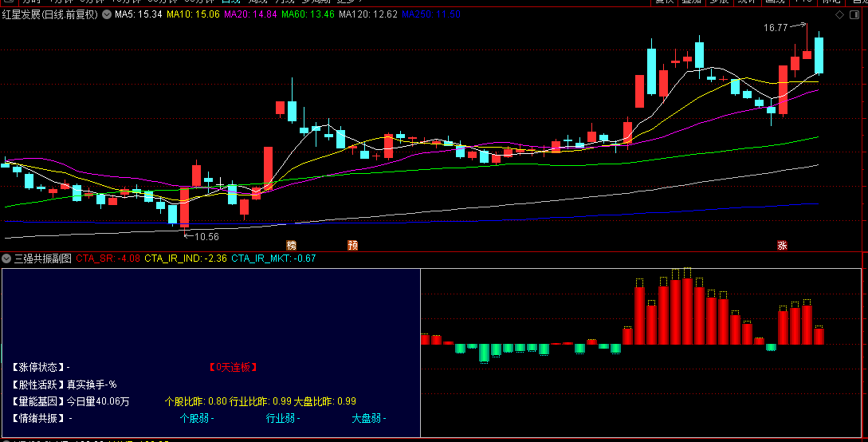
Task: Click the CTA_IR_IND: -2.36 value
Action: (x=186, y=258)
